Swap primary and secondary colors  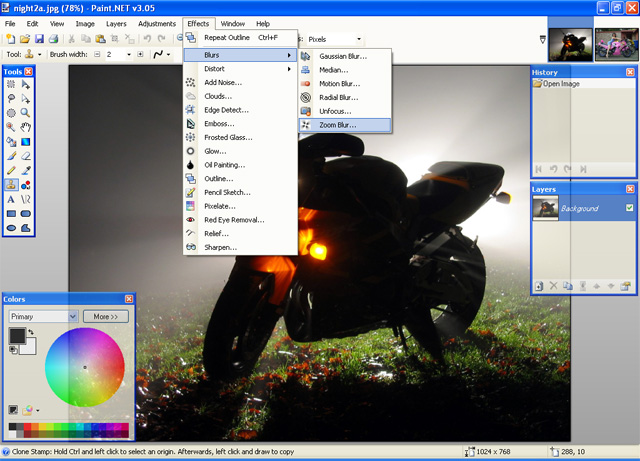pos(31,332)
